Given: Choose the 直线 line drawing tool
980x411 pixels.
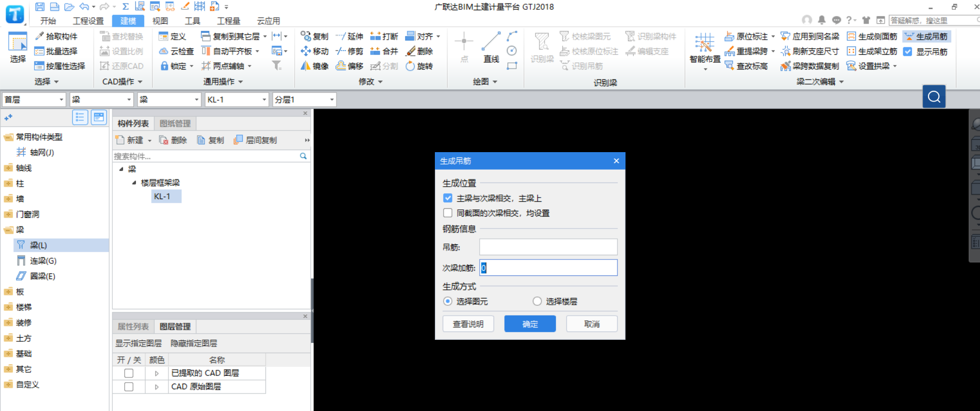Looking at the screenshot, I should [x=491, y=47].
